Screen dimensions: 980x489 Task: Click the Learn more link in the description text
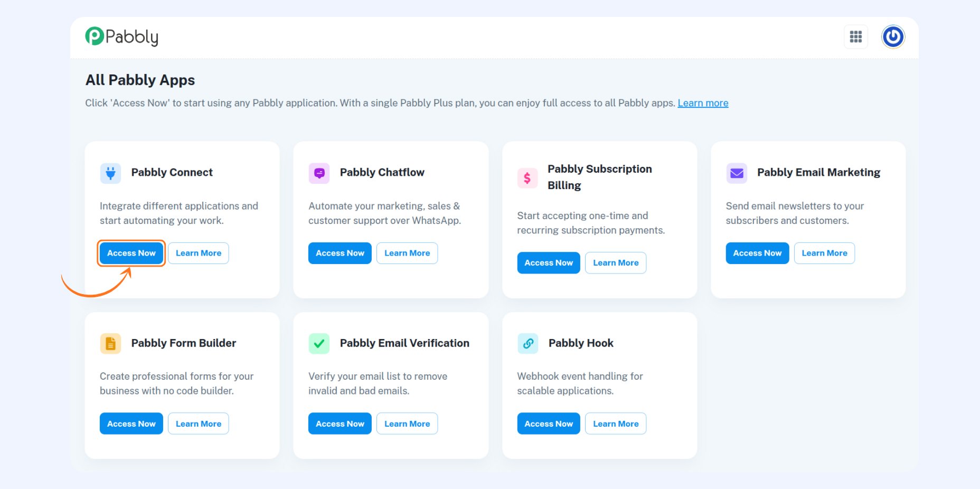[703, 102]
